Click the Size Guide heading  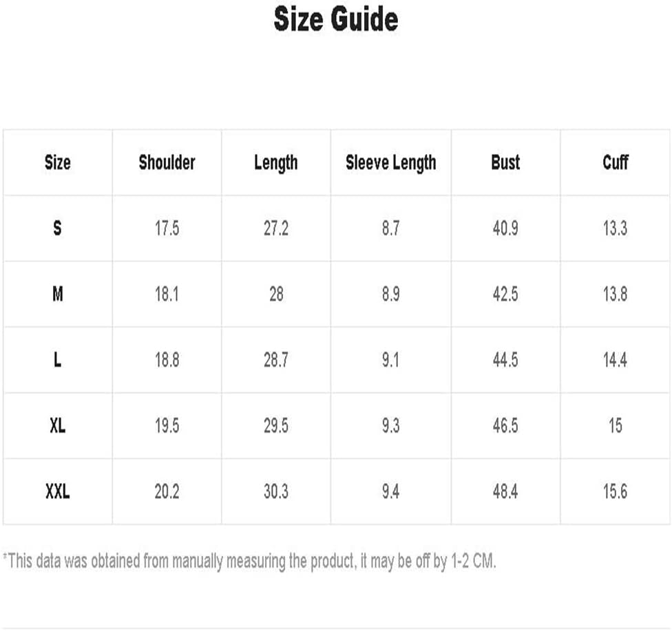[x=336, y=20]
